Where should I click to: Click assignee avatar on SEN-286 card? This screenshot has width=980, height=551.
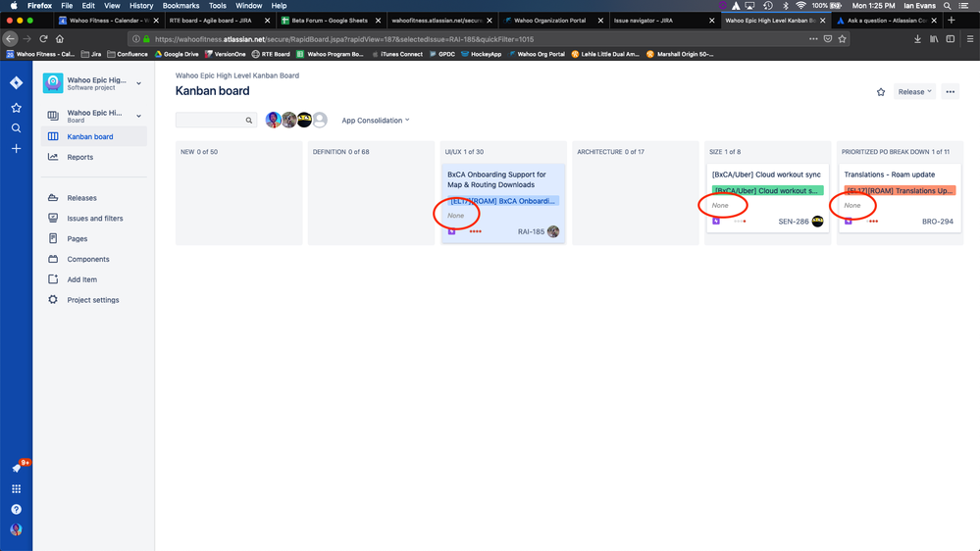coord(817,222)
